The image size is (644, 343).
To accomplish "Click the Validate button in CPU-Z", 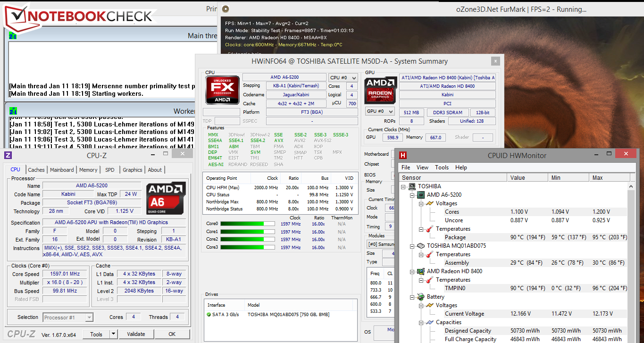I will (136, 334).
